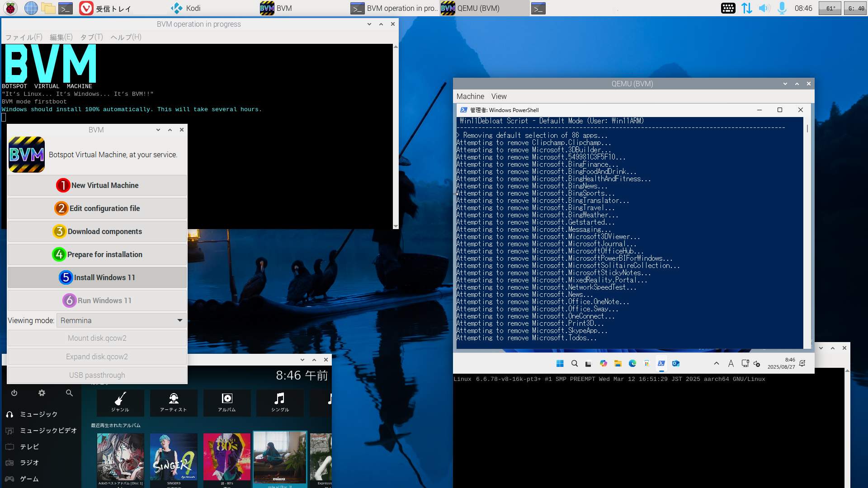Open the Raspberry Pi main menu

click(x=10, y=8)
